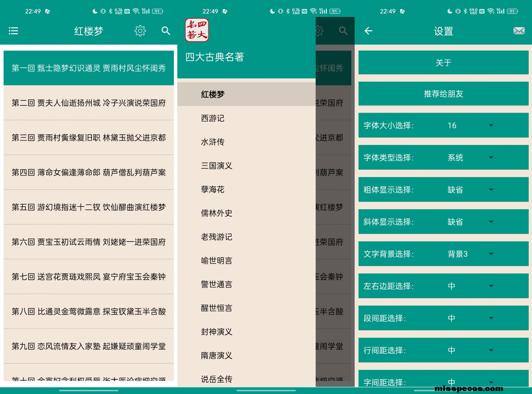Select 水浒传 in the book drawer
The image size is (532, 394).
pos(246,142)
